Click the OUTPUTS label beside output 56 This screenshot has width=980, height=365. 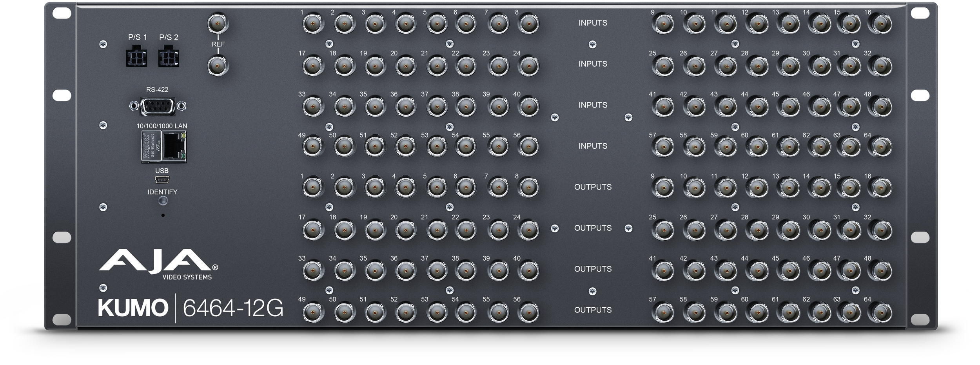tap(593, 310)
